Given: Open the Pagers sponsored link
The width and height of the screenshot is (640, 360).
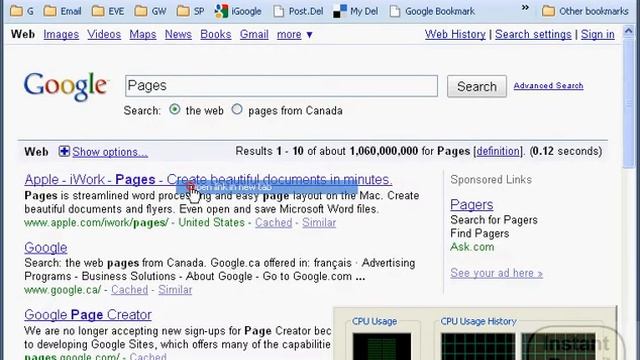Looking at the screenshot, I should [x=471, y=204].
